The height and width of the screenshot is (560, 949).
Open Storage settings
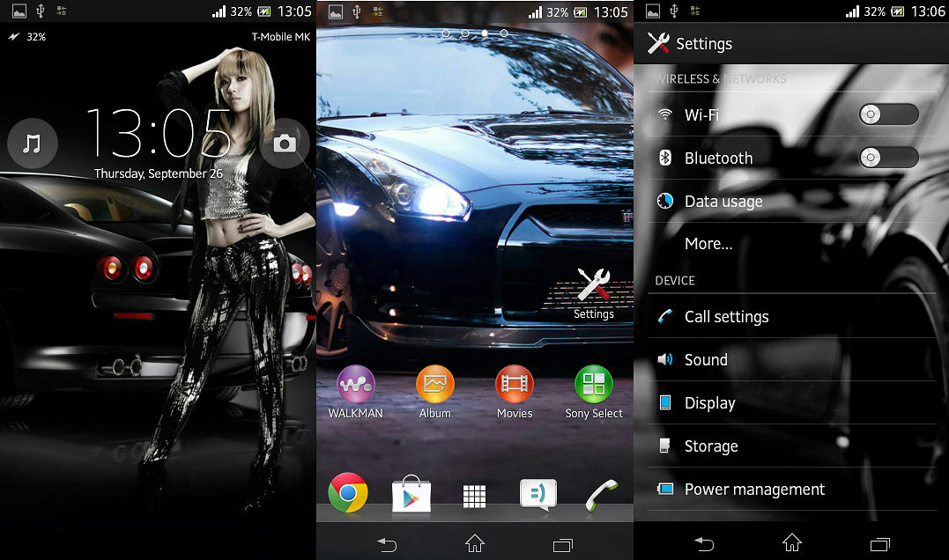(791, 446)
